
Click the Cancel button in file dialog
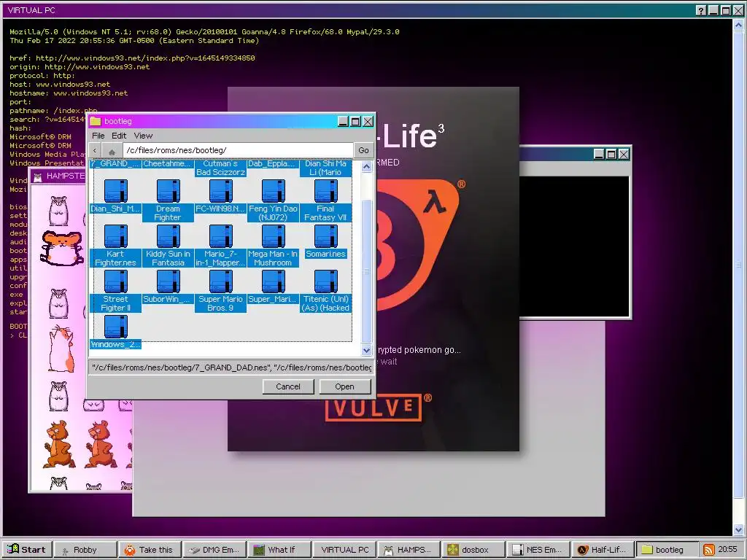click(x=288, y=386)
